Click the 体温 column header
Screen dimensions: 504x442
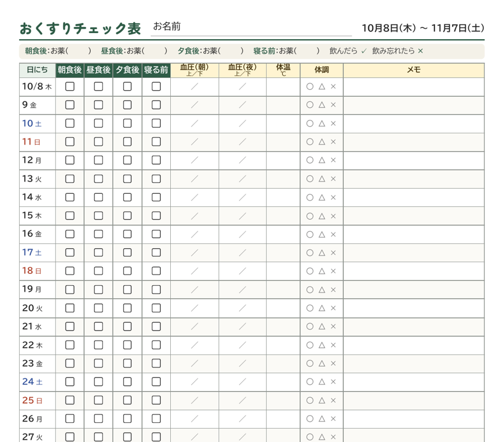[x=283, y=70]
